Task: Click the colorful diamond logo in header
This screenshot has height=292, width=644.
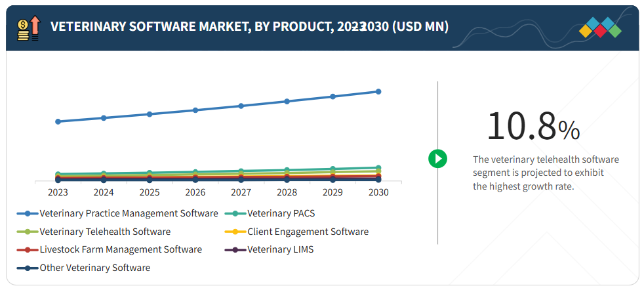Action: pyautogui.click(x=601, y=28)
